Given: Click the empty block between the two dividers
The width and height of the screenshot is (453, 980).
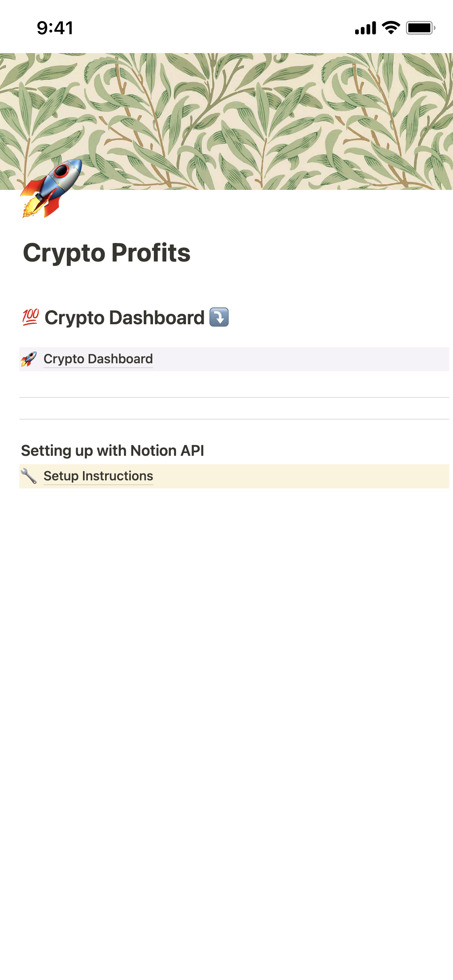Looking at the screenshot, I should point(234,408).
